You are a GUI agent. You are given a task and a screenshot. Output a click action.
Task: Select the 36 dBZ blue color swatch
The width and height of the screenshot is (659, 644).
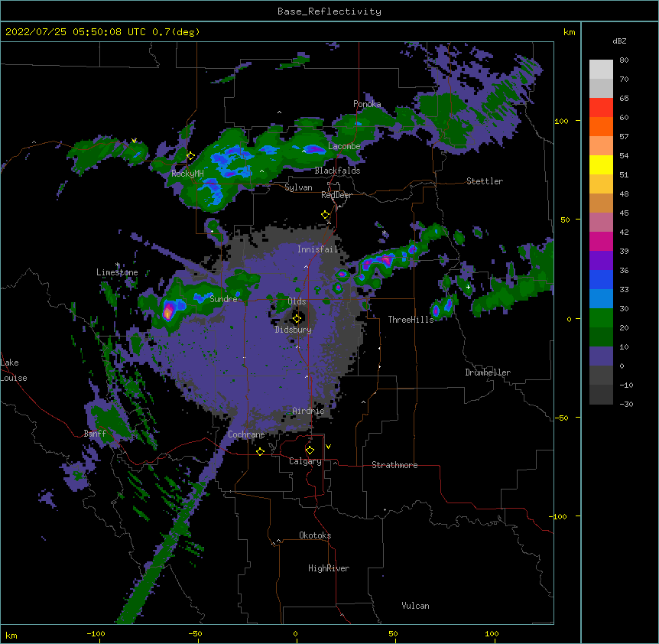pos(601,279)
